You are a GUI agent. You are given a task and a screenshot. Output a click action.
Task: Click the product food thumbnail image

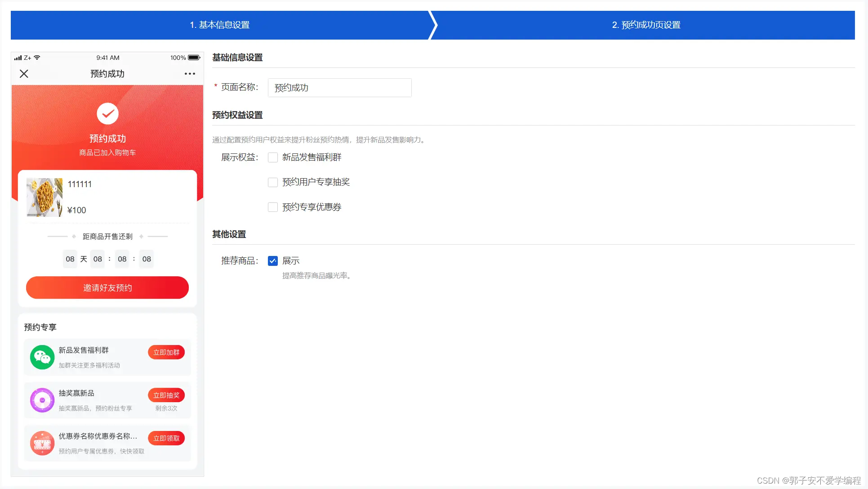45,197
